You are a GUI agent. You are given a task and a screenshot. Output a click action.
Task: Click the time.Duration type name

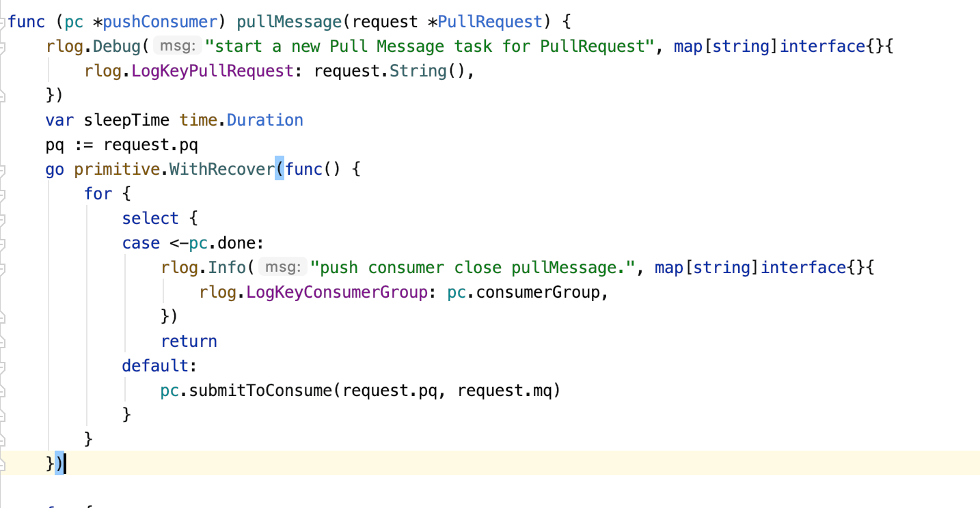(x=265, y=119)
